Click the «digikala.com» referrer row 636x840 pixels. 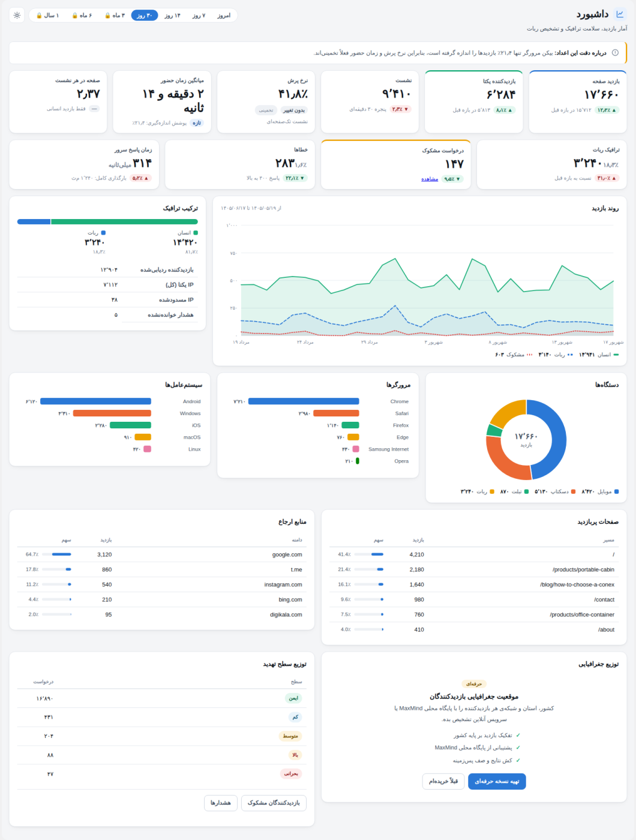click(x=162, y=614)
